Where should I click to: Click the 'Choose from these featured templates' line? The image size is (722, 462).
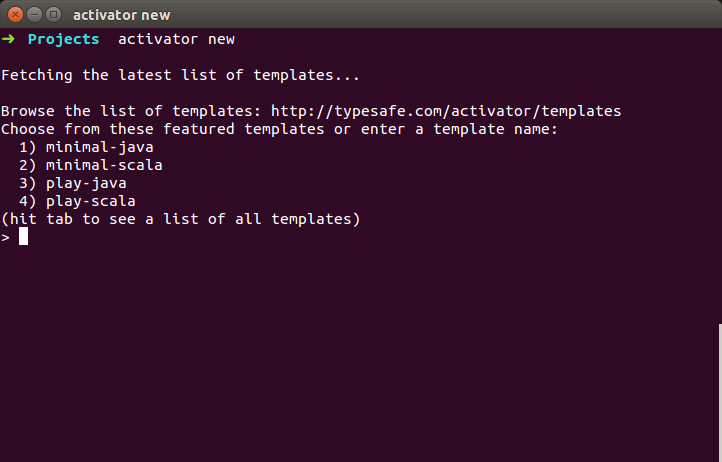tap(279, 129)
